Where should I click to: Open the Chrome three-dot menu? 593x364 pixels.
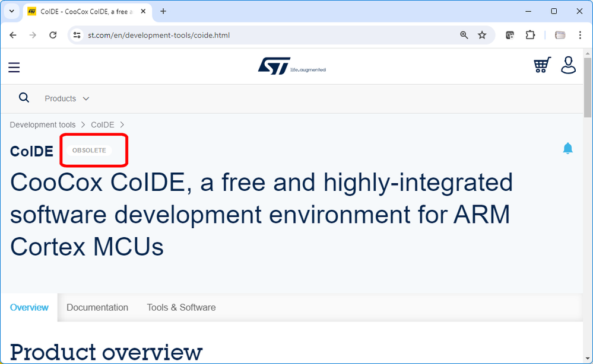coord(580,35)
